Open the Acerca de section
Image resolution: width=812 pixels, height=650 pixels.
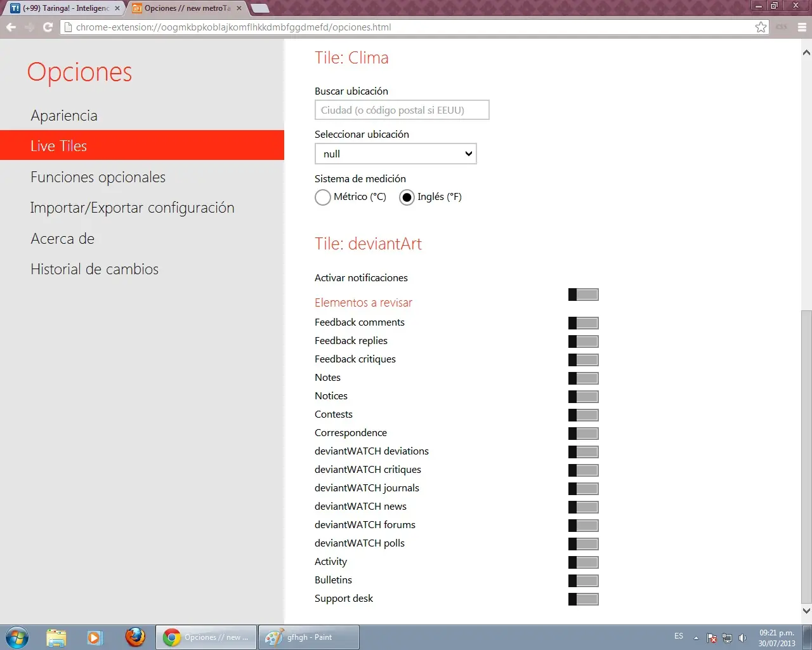62,239
